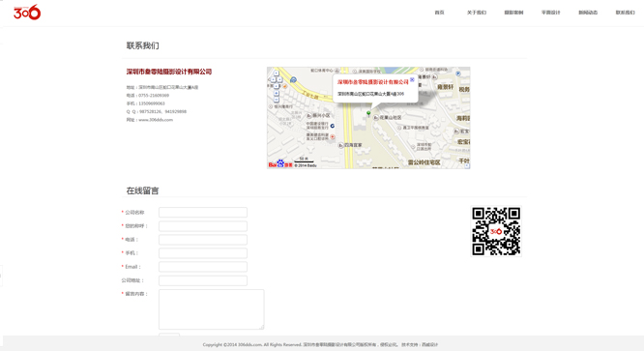Open the www.306dds.com website link
The image size is (644, 351).
click(156, 120)
